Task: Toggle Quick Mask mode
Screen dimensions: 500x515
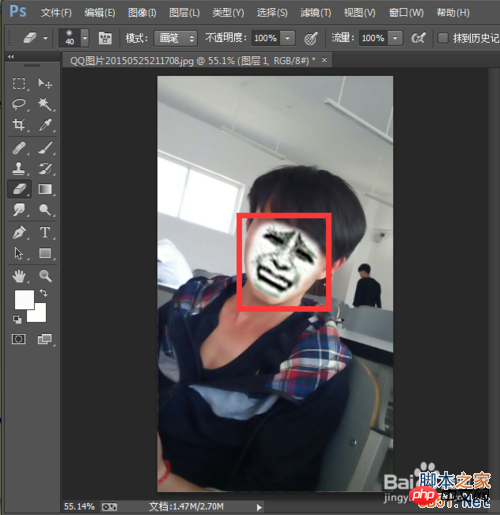Action: click(19, 339)
